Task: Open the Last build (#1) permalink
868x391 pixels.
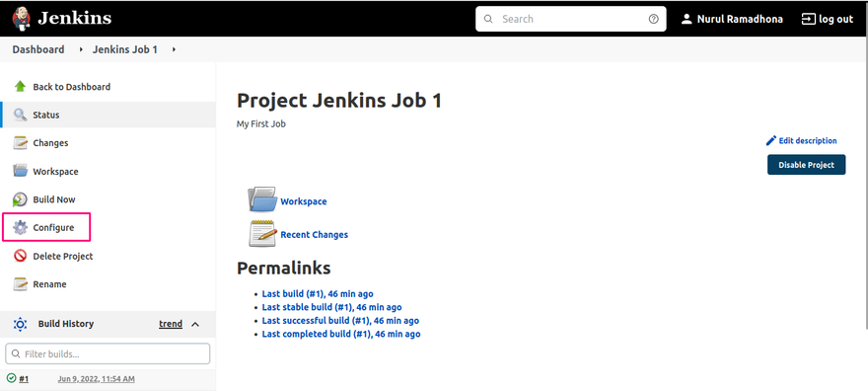Action: point(318,293)
